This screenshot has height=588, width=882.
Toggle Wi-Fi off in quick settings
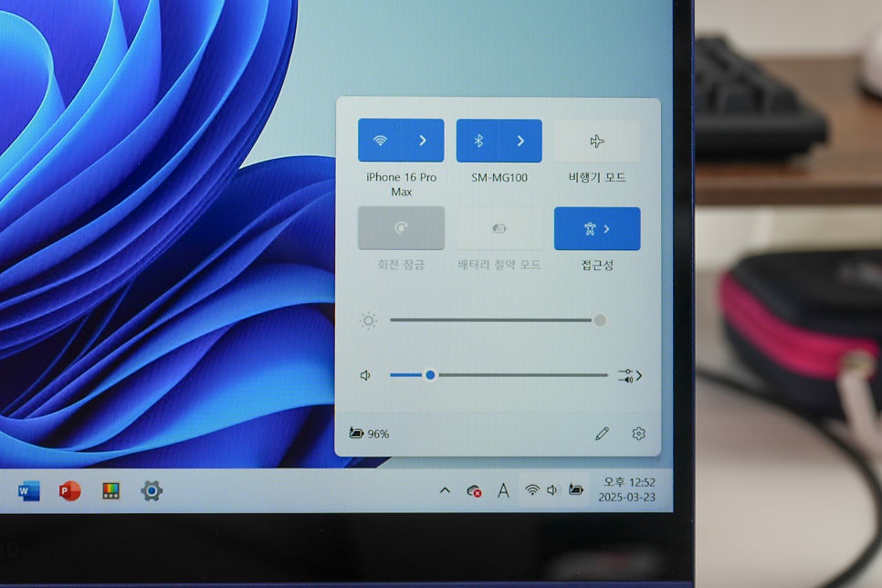pyautogui.click(x=380, y=140)
